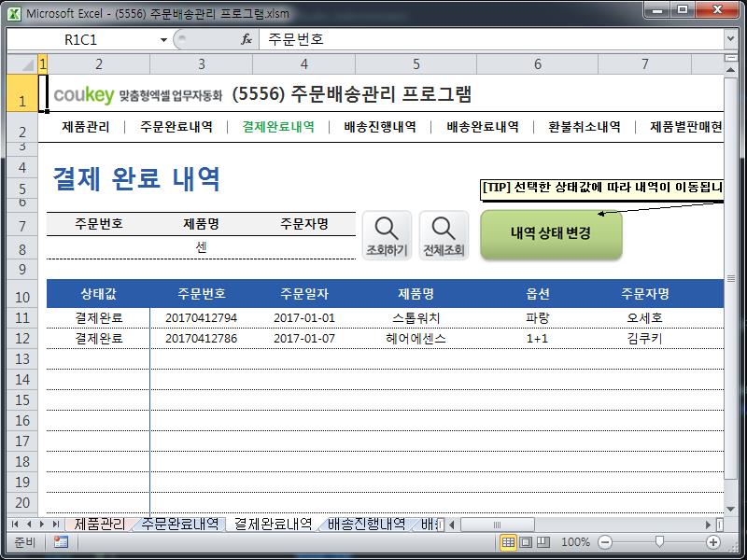Go to previous sheet tab arrow
747x560 pixels.
[29, 525]
